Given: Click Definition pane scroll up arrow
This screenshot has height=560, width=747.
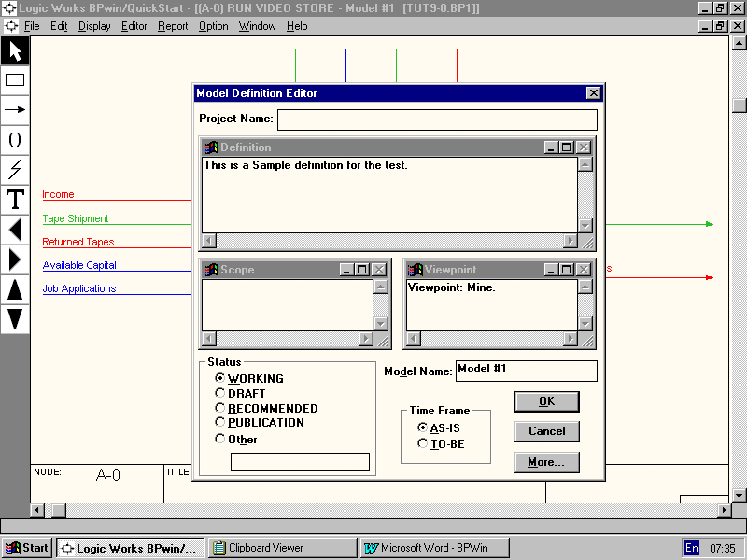Looking at the screenshot, I should tap(585, 165).
